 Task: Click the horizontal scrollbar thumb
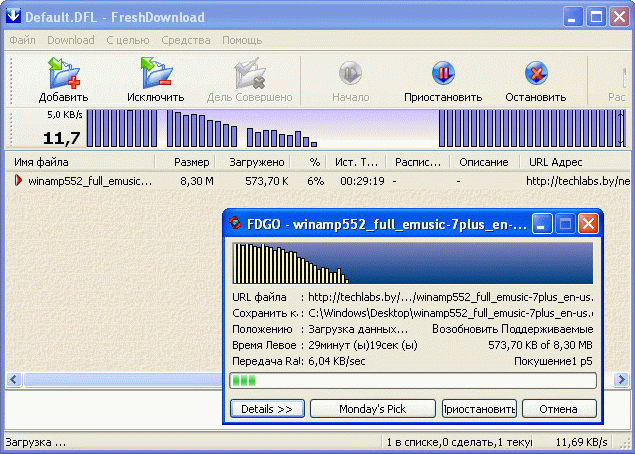coord(123,380)
